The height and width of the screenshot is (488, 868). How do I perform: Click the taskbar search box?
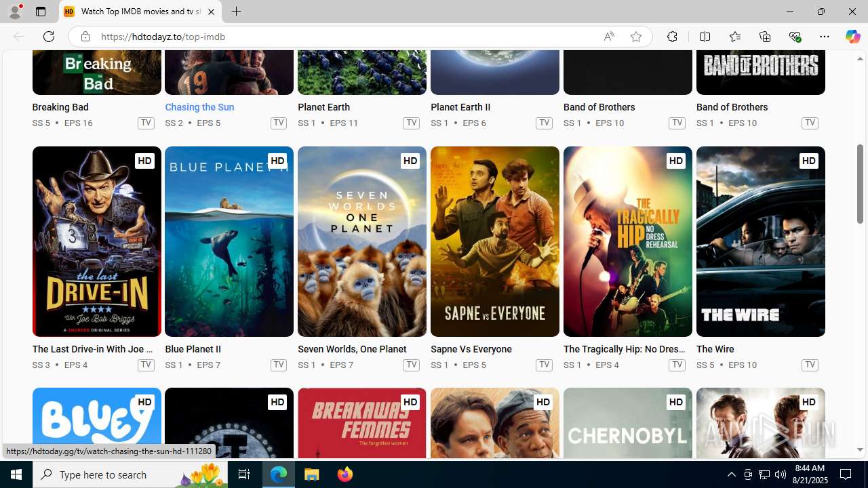[131, 474]
